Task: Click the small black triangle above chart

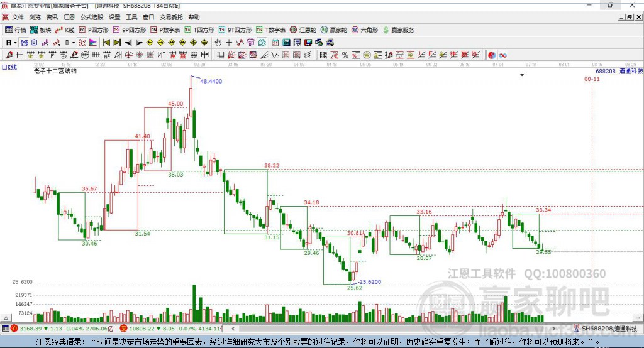Action: pos(522,75)
